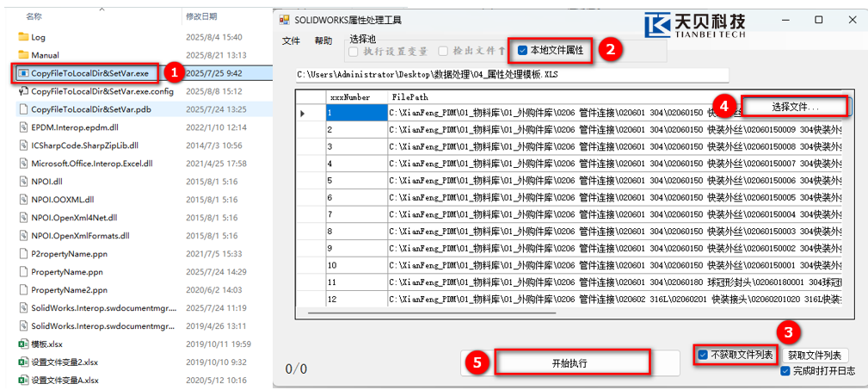
Task: Sort file list by 修改日期 column
Action: pos(203,16)
